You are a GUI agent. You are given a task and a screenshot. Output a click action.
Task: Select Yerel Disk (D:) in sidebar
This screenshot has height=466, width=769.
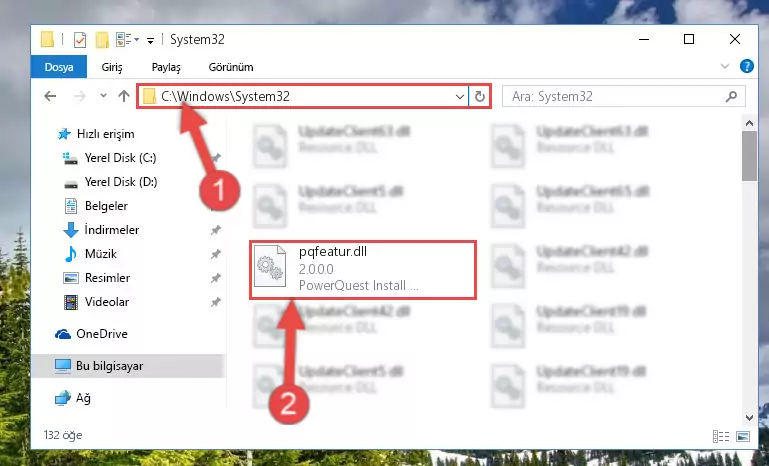coord(121,182)
